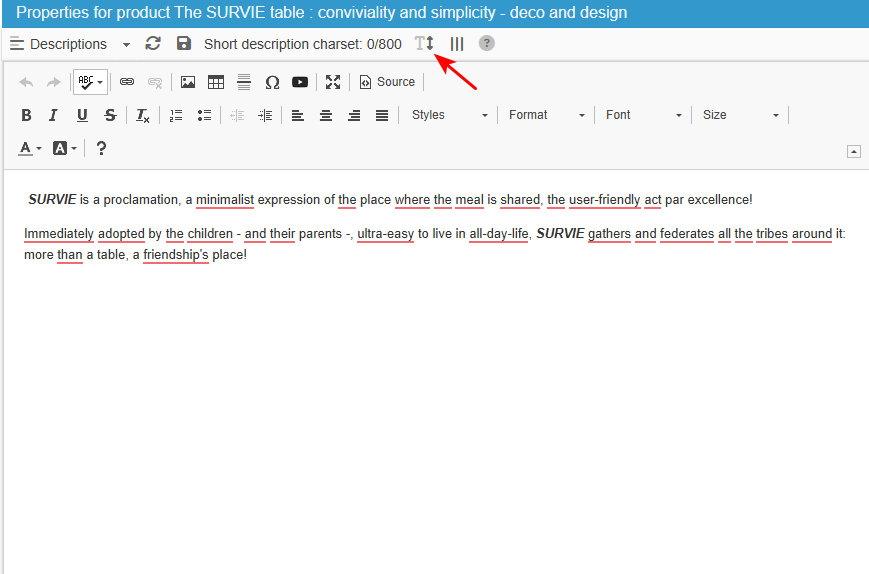The height and width of the screenshot is (574, 869).
Task: Align text to the left
Action: pyautogui.click(x=298, y=115)
